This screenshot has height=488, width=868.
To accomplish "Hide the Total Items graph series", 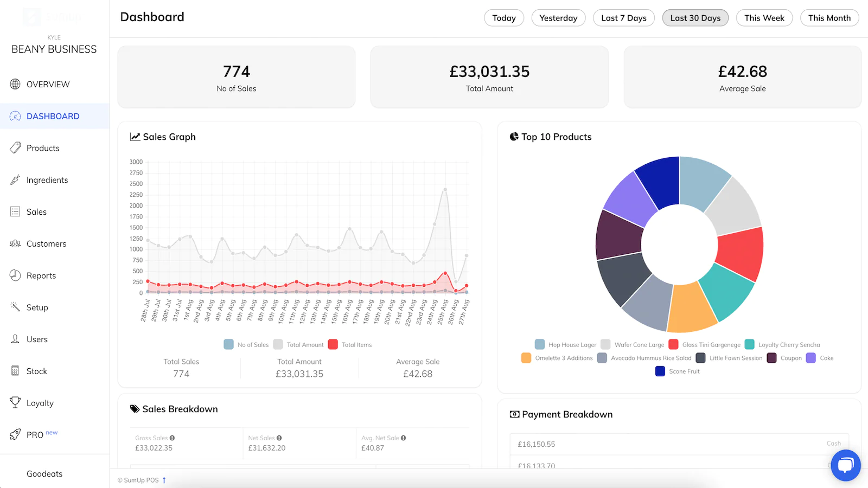I will tap(333, 344).
